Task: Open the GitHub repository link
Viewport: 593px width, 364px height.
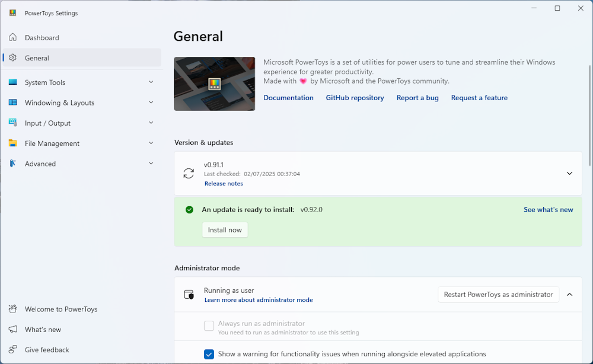Action: tap(355, 97)
